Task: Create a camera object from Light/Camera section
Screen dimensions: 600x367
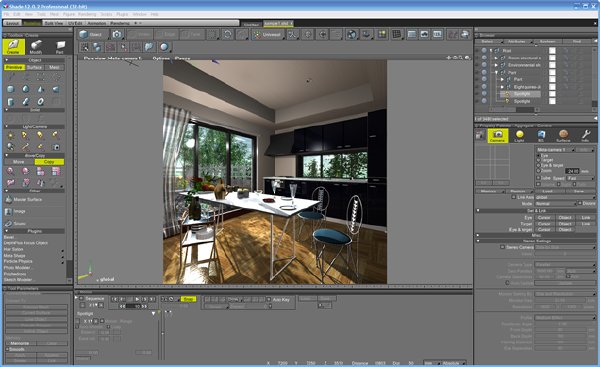Action: 56,147
